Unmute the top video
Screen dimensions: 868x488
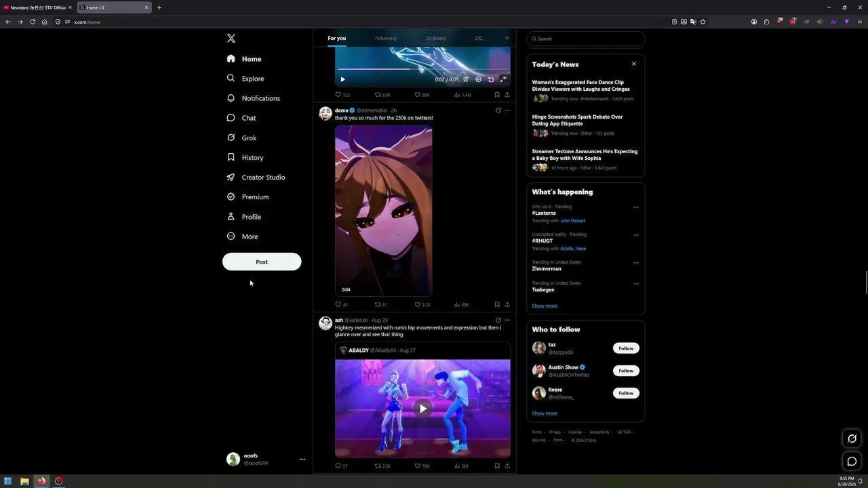(x=466, y=79)
